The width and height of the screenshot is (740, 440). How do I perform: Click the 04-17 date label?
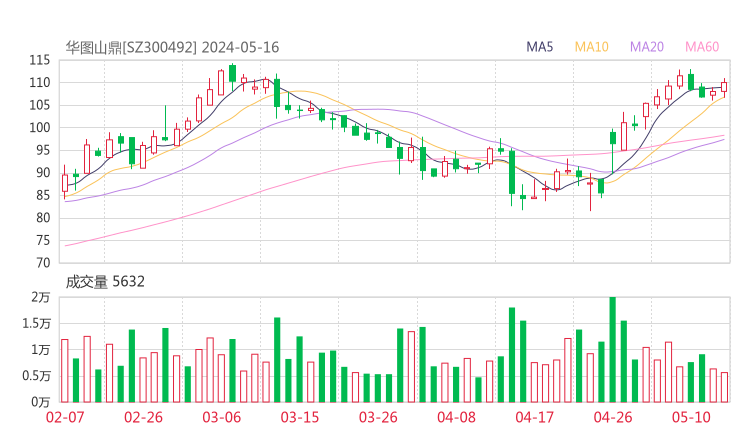pyautogui.click(x=535, y=417)
